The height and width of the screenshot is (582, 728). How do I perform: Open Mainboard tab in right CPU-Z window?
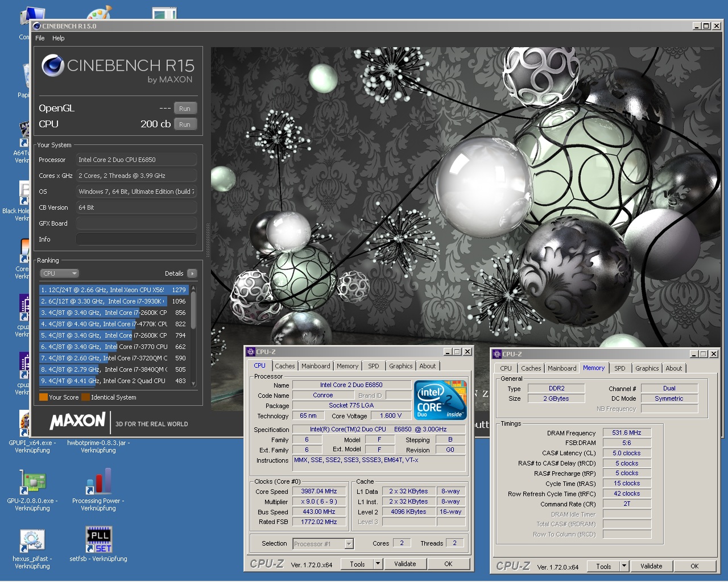(x=562, y=368)
